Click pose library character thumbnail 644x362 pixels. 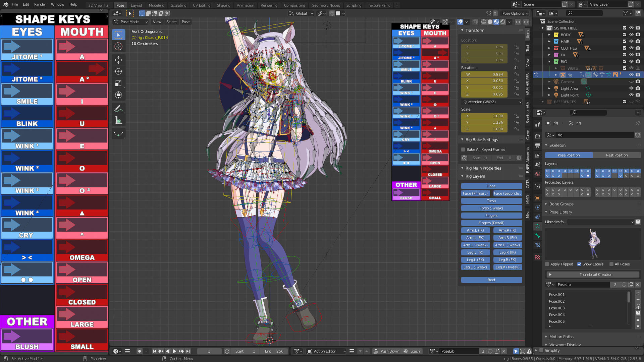pyautogui.click(x=593, y=244)
